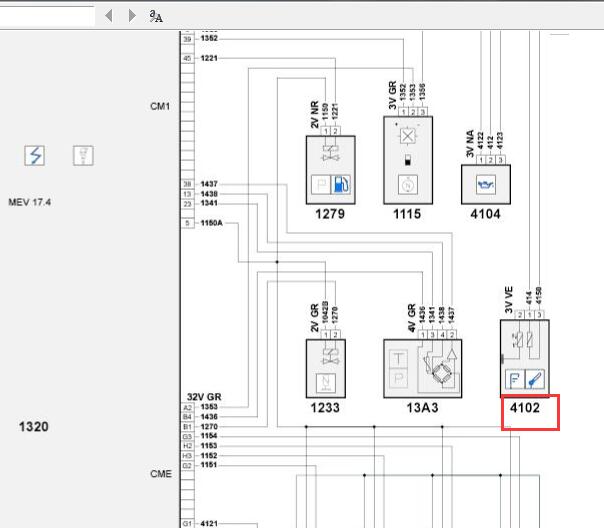Select component label 4102
The width and height of the screenshot is (604, 528).
pos(525,407)
